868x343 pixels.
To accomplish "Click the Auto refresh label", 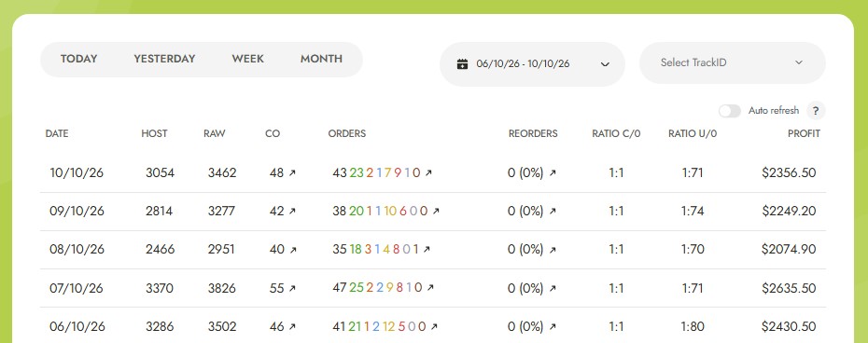I will click(774, 111).
